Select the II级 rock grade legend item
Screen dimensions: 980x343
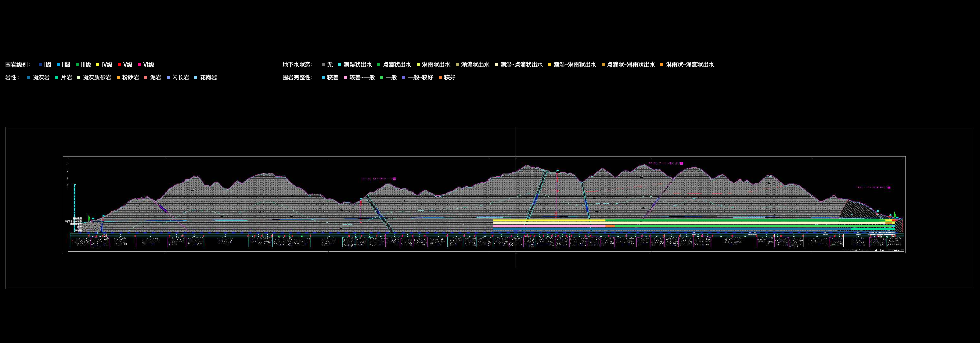pyautogui.click(x=59, y=65)
